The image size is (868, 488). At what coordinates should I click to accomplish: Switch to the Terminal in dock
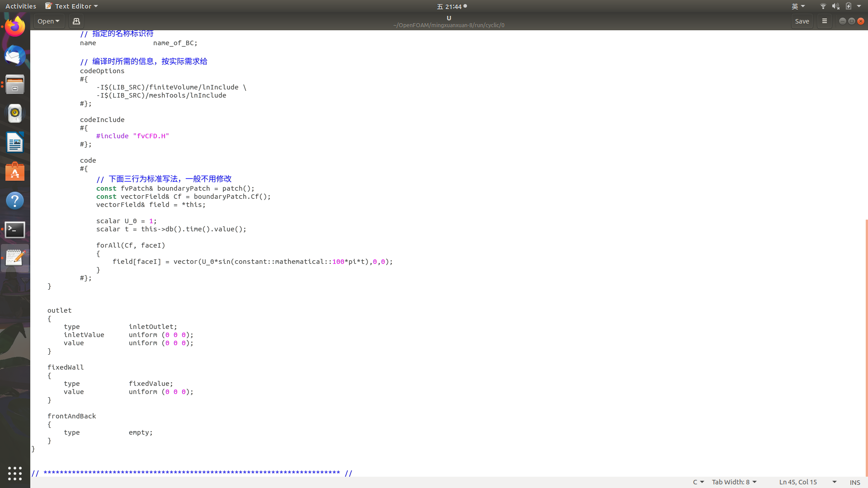15,230
